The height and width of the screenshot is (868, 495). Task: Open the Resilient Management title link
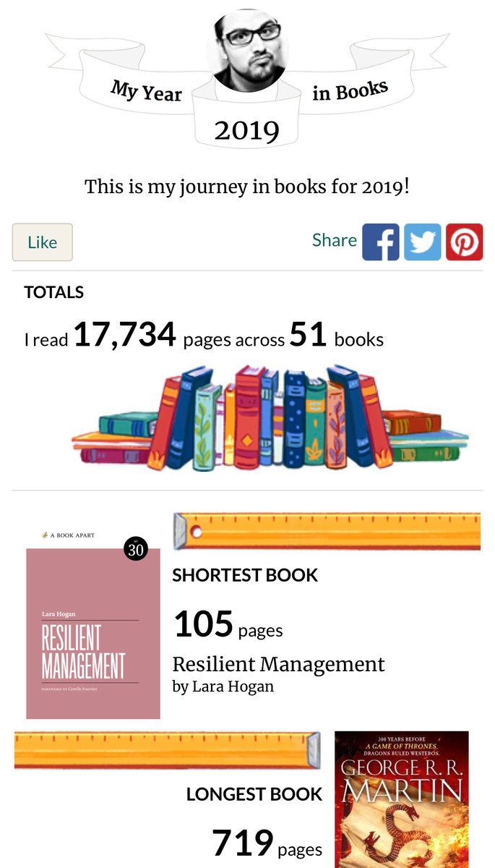tap(278, 664)
